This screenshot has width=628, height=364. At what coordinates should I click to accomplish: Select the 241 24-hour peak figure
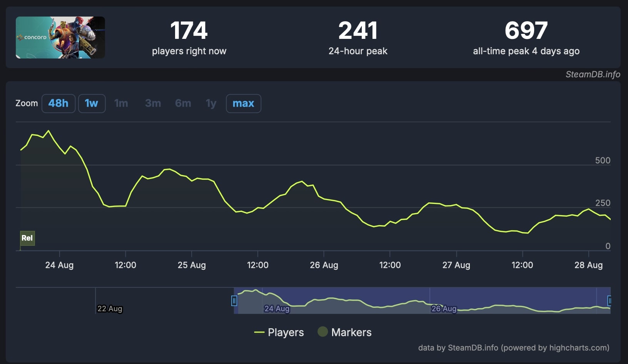358,31
